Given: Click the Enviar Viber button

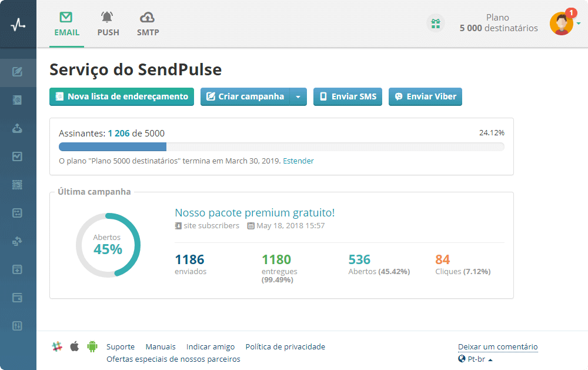Looking at the screenshot, I should pos(425,97).
